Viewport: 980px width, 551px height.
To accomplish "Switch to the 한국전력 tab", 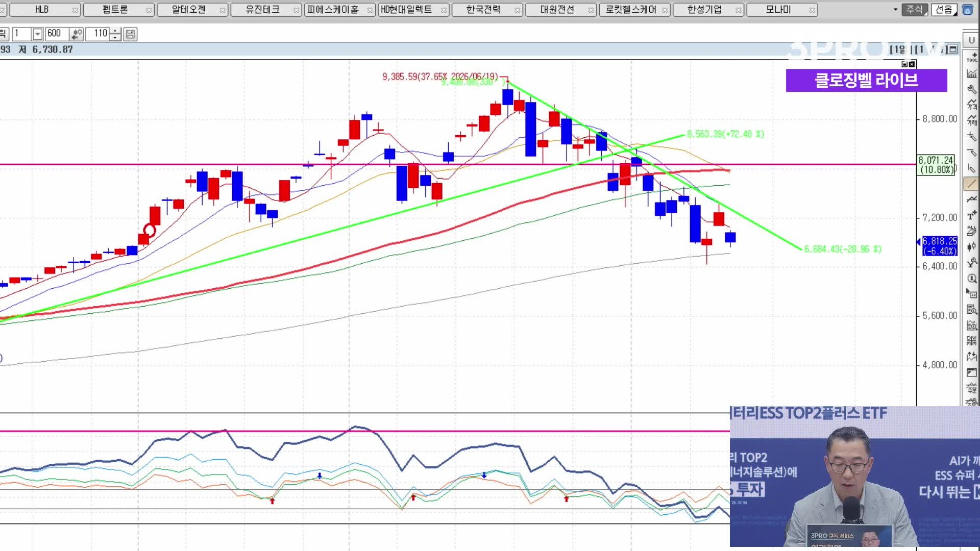I will pyautogui.click(x=483, y=10).
